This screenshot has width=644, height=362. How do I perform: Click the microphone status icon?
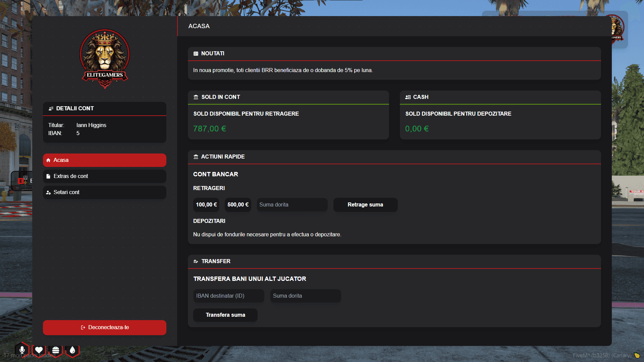pos(22,350)
